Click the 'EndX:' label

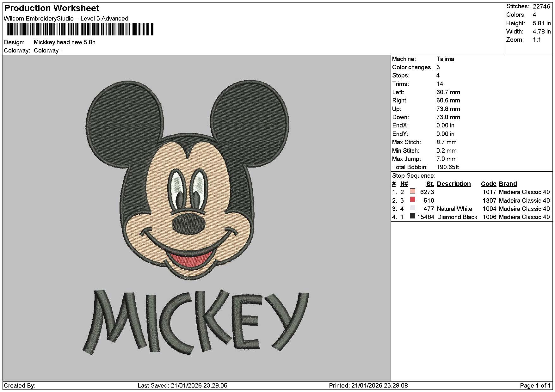pos(400,125)
